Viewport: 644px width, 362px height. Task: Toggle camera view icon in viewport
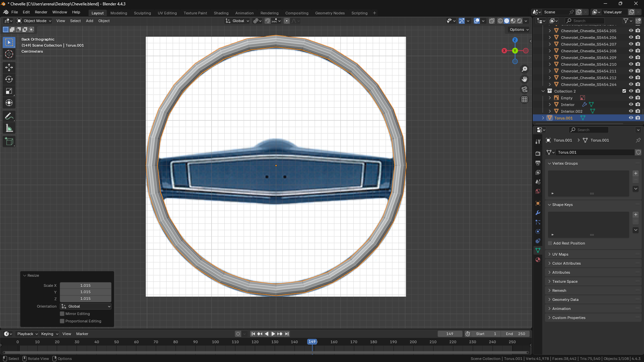coord(524,89)
